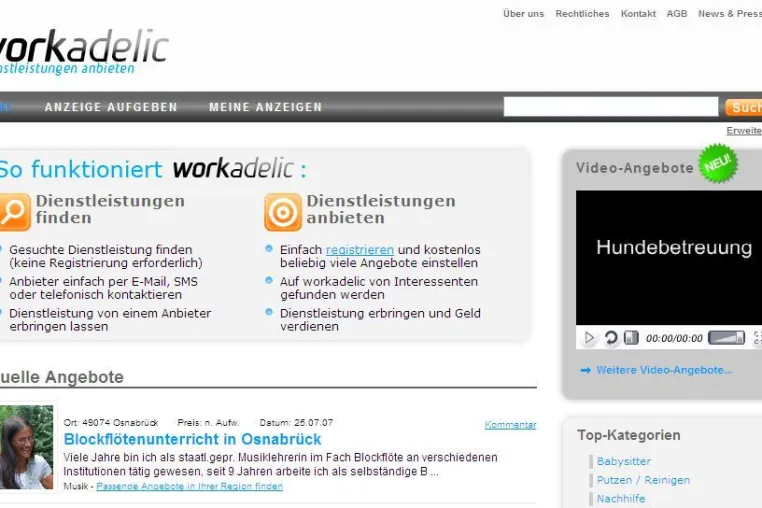Open the Babysitter category
The width and height of the screenshot is (762, 508).
click(x=623, y=461)
